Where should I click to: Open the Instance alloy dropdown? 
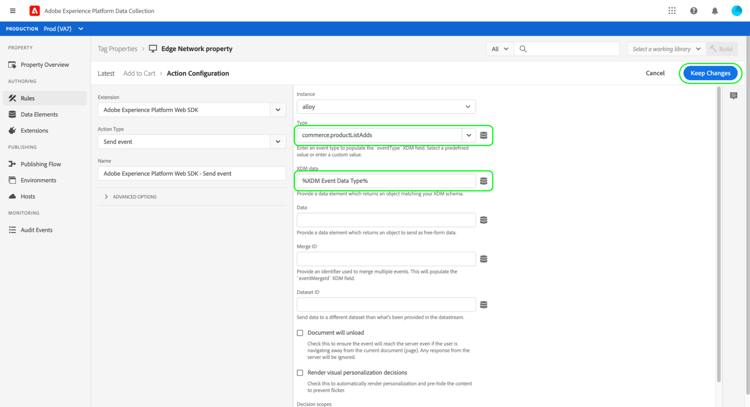point(386,107)
